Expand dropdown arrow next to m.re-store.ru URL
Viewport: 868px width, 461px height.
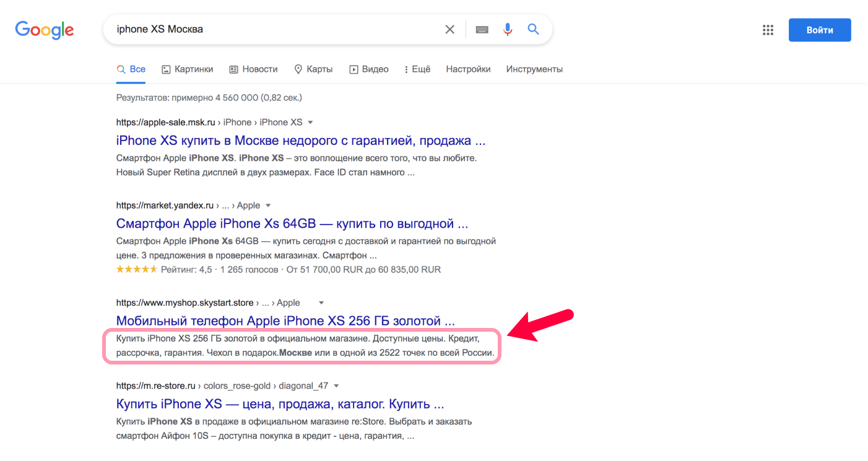tap(336, 386)
